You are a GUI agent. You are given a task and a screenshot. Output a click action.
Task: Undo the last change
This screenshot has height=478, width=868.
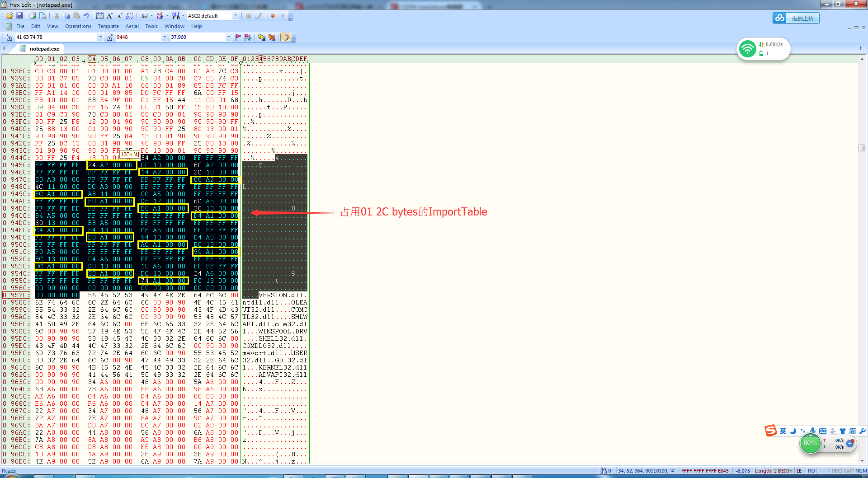pos(86,16)
